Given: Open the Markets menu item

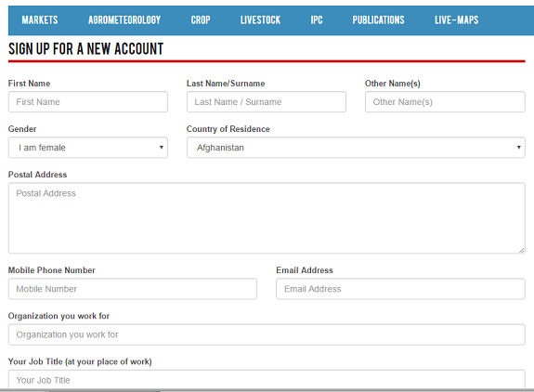Looking at the screenshot, I should pos(40,20).
